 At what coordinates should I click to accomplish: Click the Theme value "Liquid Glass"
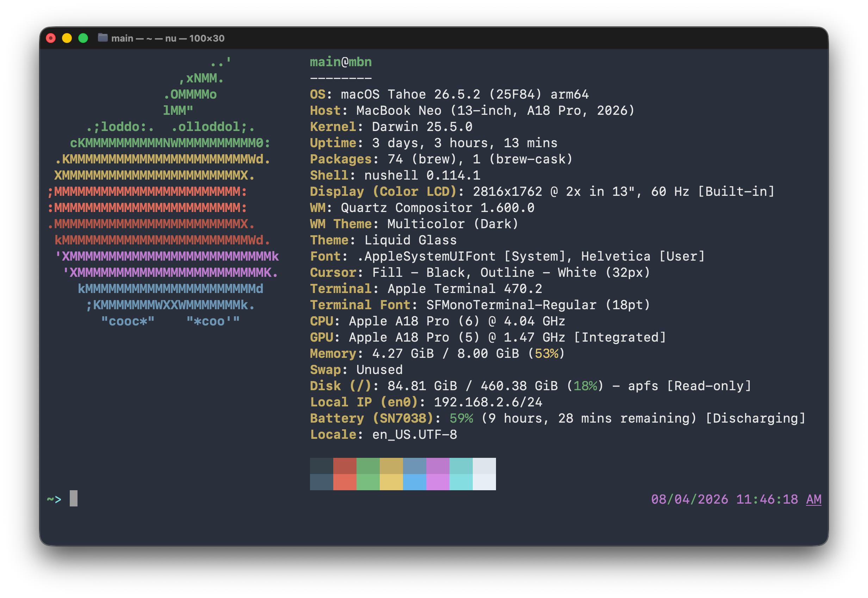pyautogui.click(x=410, y=240)
